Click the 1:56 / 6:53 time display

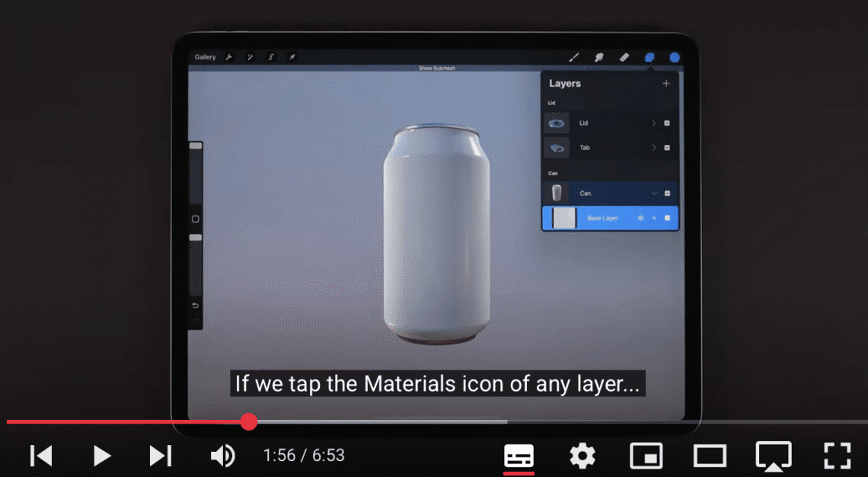tap(304, 456)
